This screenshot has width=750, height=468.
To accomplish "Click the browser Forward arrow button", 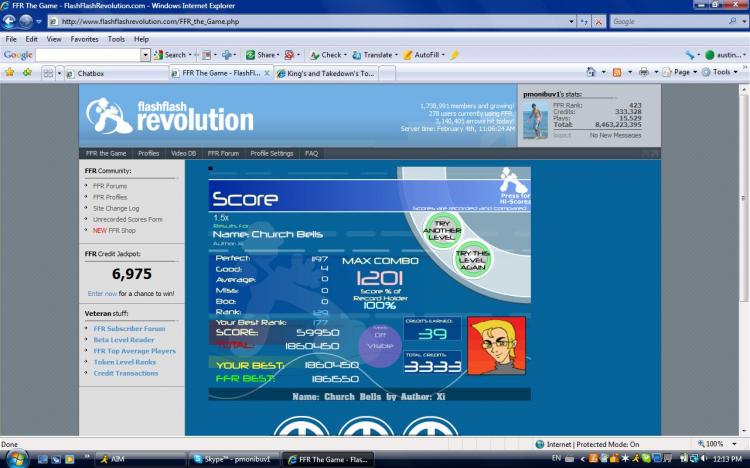I will click(26, 22).
